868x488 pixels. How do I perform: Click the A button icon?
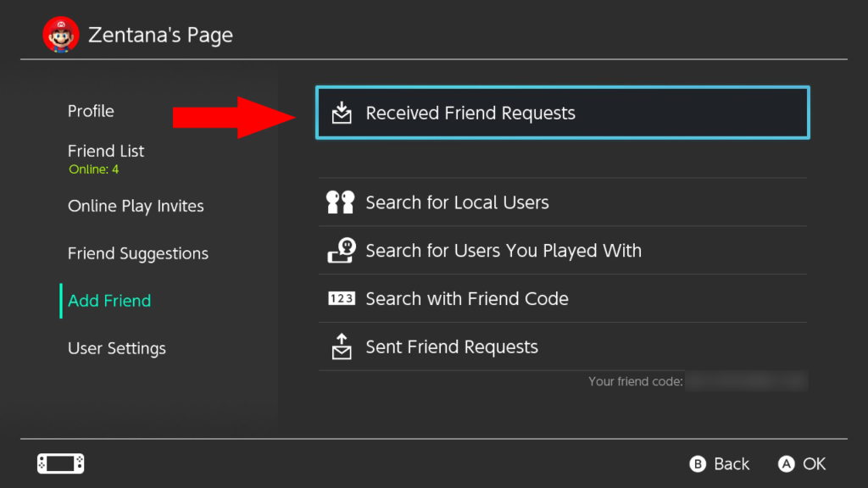(x=786, y=463)
